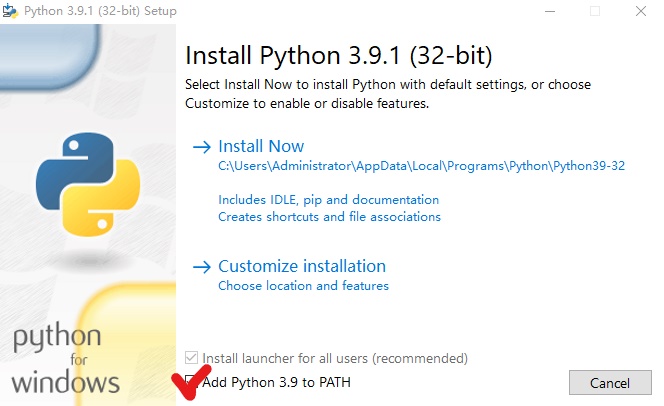The height and width of the screenshot is (406, 664).
Task: Click the Python logo graphic
Action: (88, 184)
